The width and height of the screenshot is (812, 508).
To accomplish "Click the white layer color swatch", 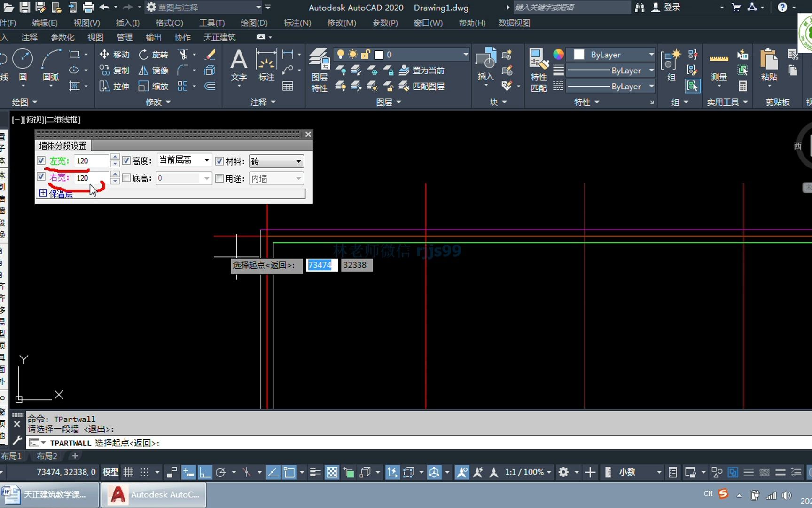I will [379, 55].
